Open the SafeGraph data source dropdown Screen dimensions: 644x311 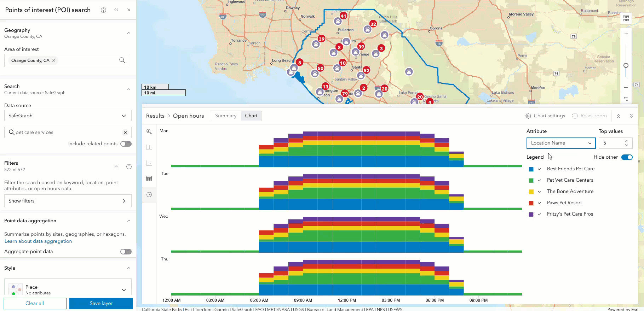point(68,116)
